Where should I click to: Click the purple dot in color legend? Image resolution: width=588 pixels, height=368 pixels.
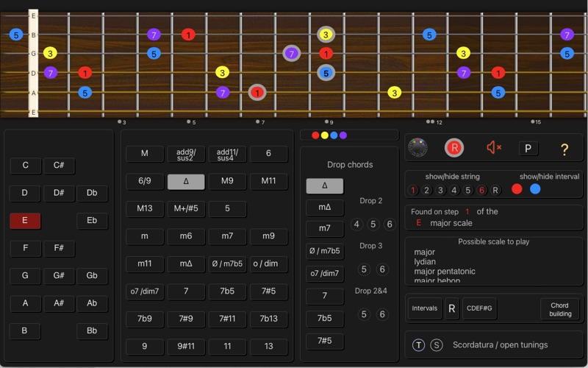(x=343, y=135)
